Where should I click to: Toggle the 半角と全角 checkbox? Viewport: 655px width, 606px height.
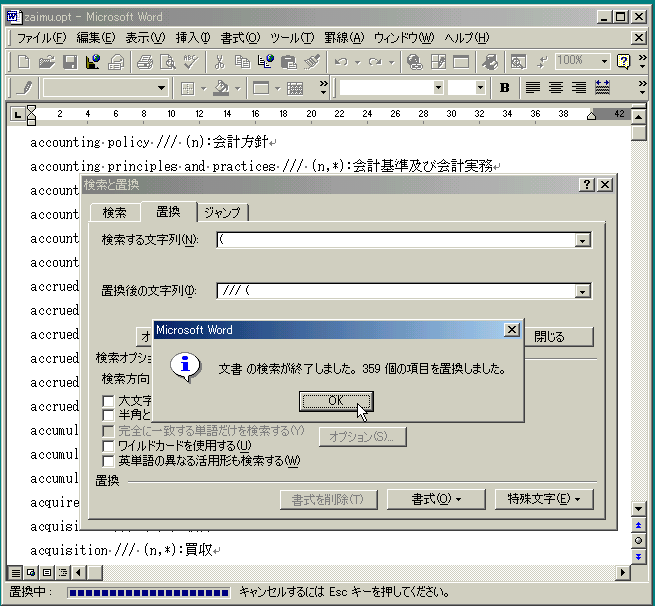click(108, 415)
